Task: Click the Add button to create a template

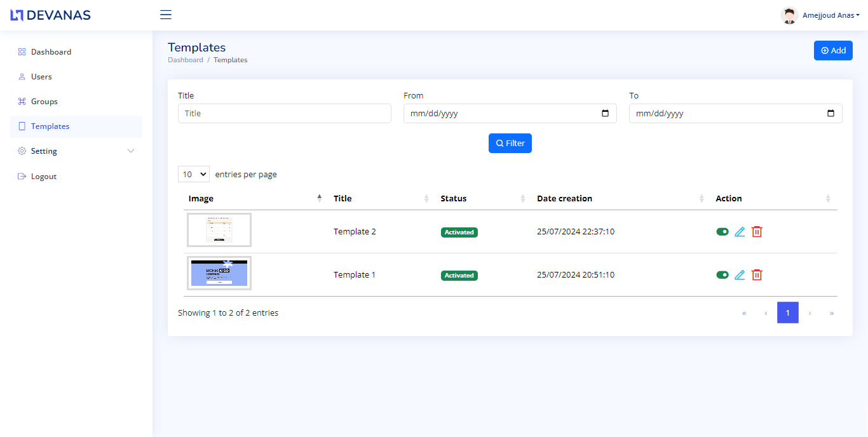Action: [x=832, y=50]
